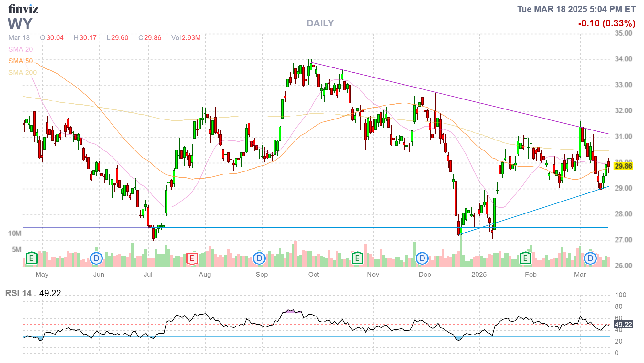This screenshot has height=363, width=644.
Task: Click the dividend marker near Dec
Action: pyautogui.click(x=422, y=258)
